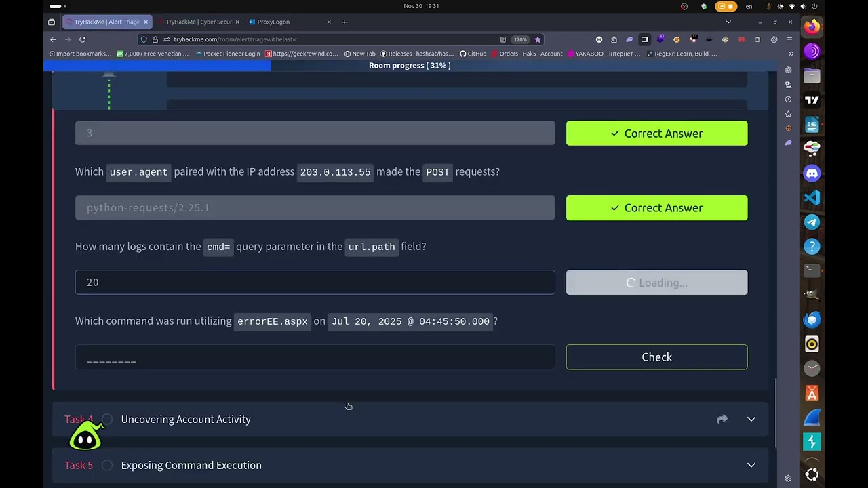Go back to the previous page
Screen dimensions: 868x488
click(53, 39)
